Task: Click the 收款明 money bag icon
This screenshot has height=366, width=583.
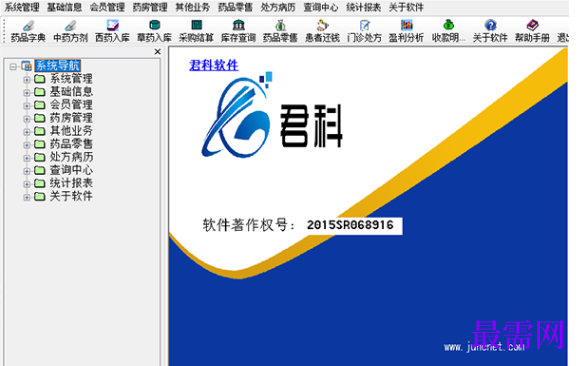Action: coord(448,25)
